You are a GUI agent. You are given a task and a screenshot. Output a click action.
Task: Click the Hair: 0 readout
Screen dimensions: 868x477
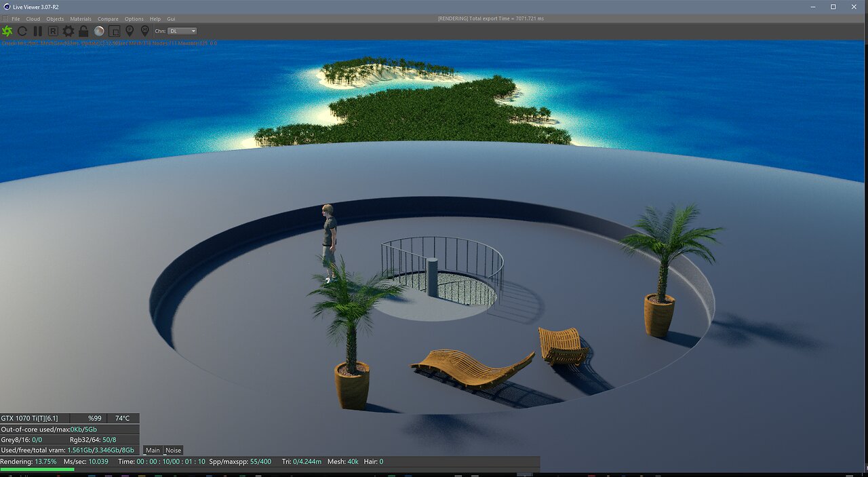tap(374, 461)
